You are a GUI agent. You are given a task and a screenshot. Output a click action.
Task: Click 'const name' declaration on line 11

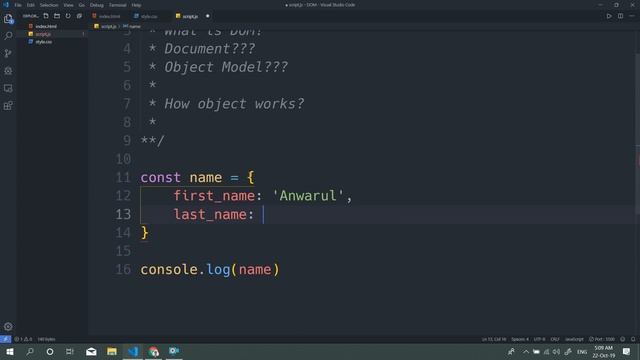181,178
